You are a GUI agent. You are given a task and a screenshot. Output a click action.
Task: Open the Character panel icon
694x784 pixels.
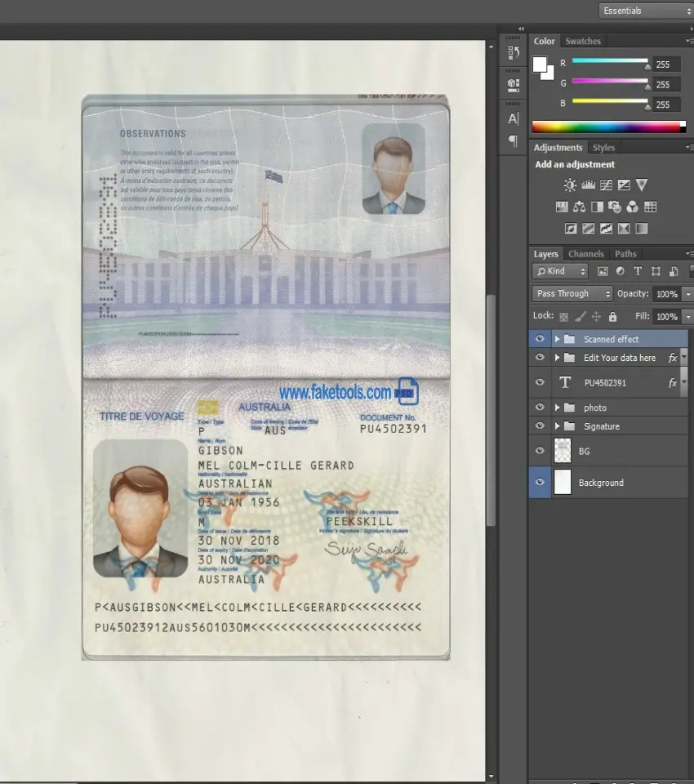[x=514, y=119]
